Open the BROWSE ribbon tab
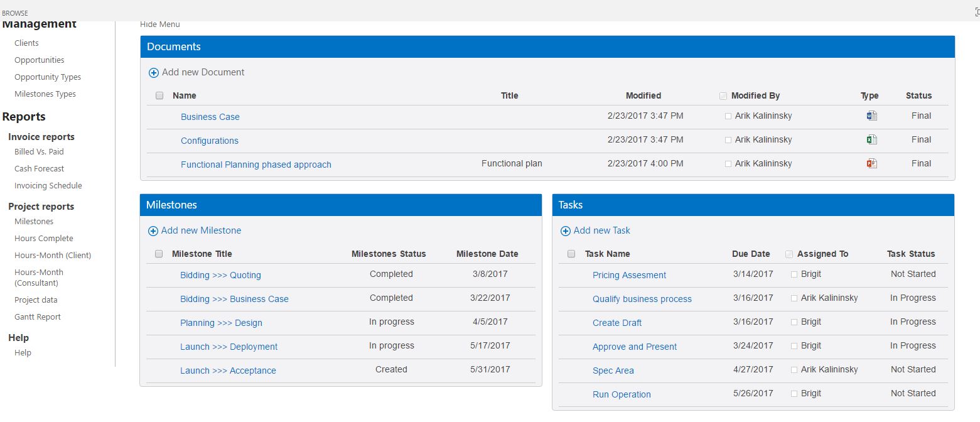Screen dimensions: 980x422 (x=15, y=13)
